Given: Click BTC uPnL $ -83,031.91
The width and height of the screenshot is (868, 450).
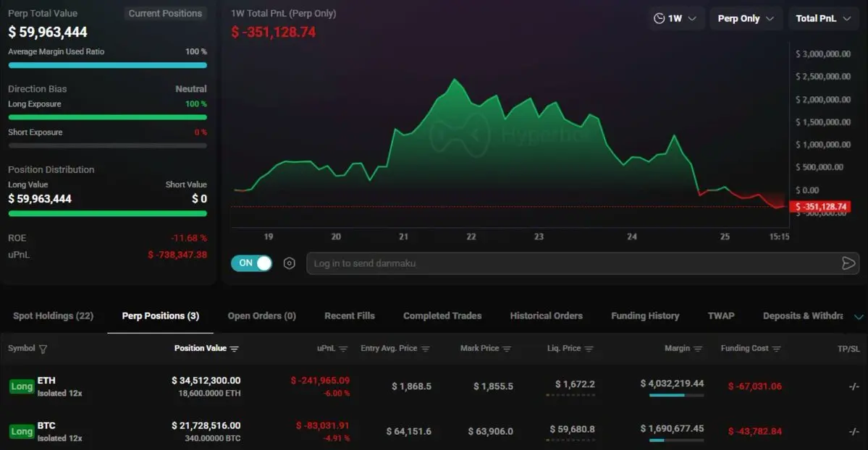Looking at the screenshot, I should [323, 425].
